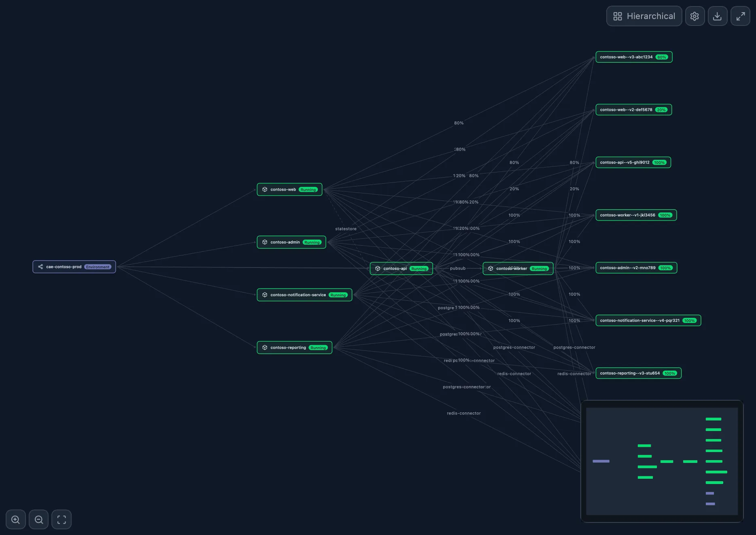This screenshot has width=756, height=535.
Task: Click the 80% badge on contoso-web--v3-abc1234
Action: (662, 57)
